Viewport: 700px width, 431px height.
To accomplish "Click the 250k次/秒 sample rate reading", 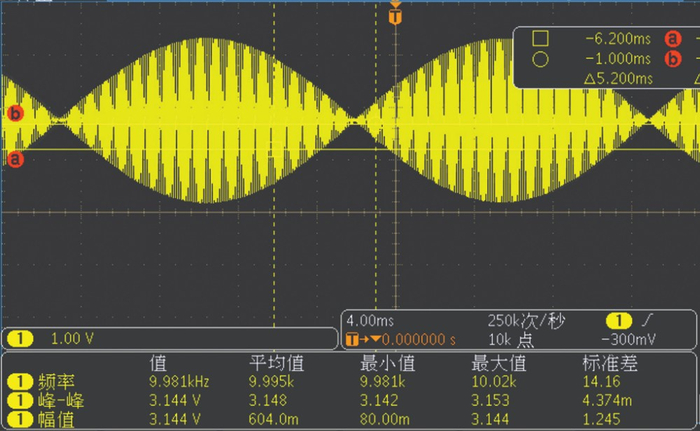I will pyautogui.click(x=526, y=321).
